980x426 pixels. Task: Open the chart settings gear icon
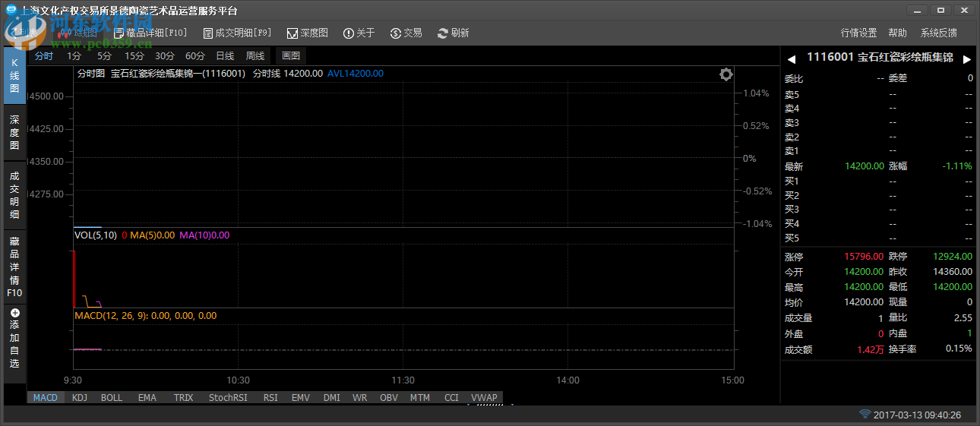726,74
